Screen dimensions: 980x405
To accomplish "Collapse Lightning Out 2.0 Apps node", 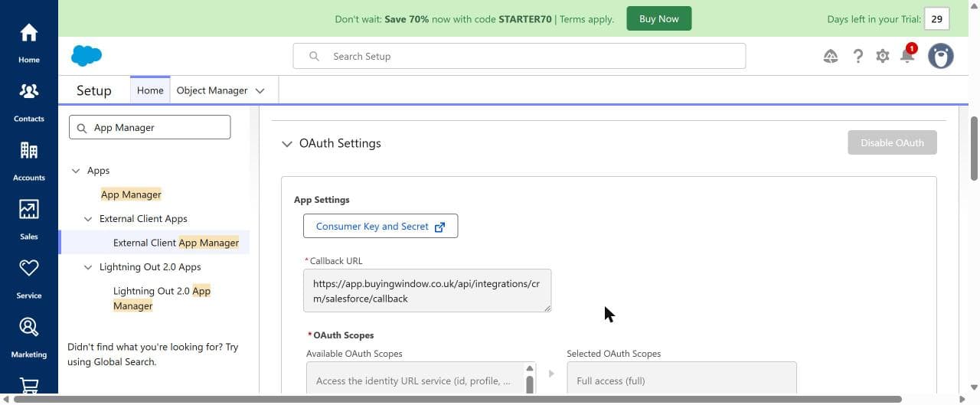I will [88, 267].
